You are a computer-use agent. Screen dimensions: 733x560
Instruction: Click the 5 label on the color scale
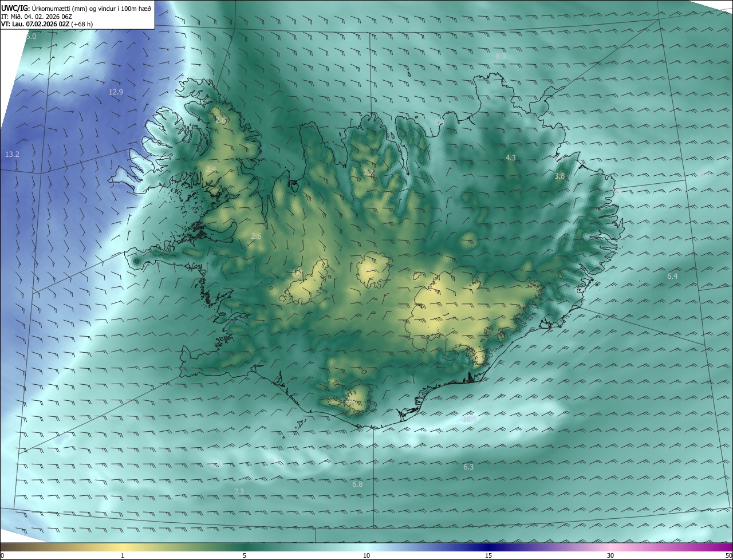[245, 555]
